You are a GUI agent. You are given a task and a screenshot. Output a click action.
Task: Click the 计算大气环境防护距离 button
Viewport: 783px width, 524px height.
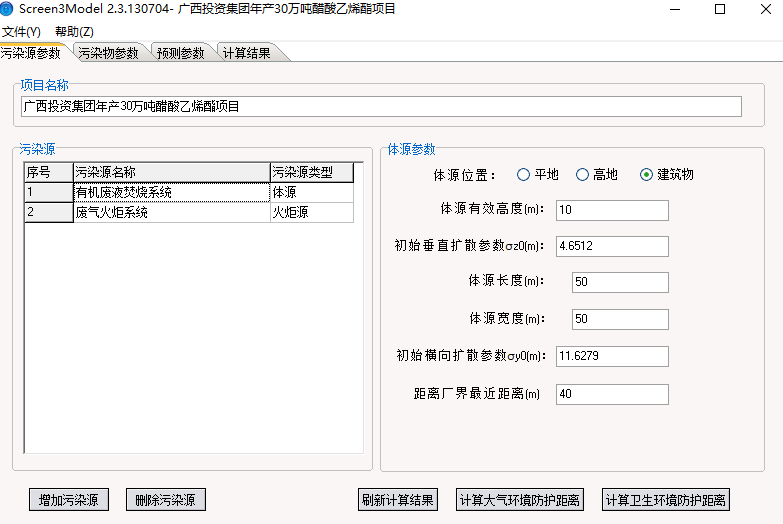point(520,500)
